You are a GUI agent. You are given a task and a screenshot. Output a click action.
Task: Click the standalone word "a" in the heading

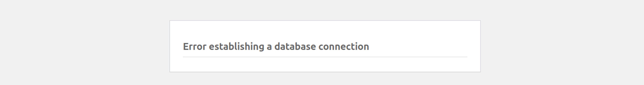tap(269, 47)
